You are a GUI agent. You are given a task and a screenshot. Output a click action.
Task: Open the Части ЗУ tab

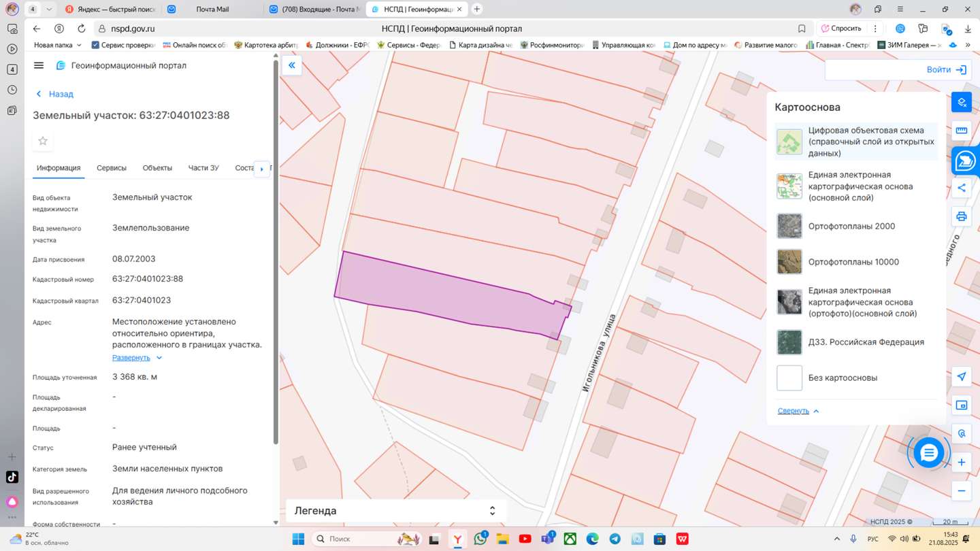203,168
